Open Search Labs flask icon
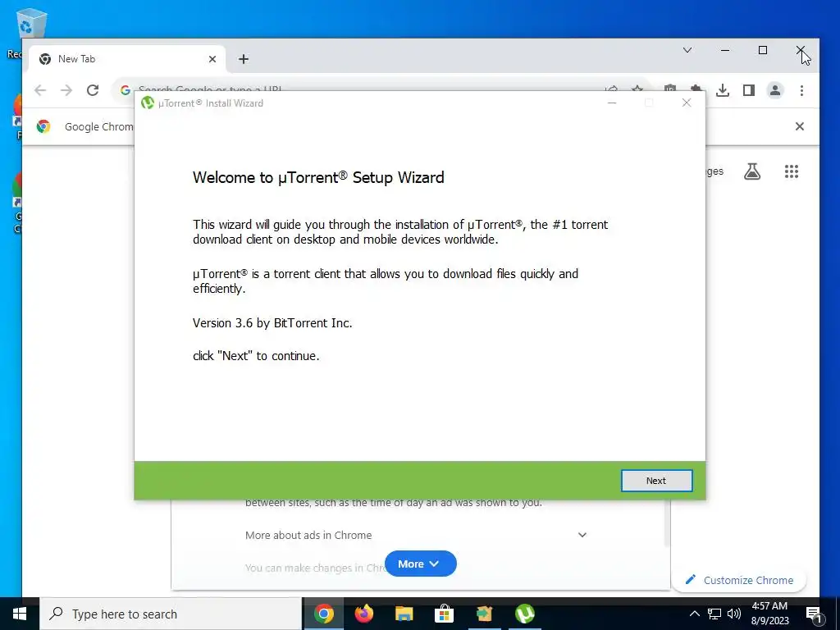Image resolution: width=840 pixels, height=630 pixels. pyautogui.click(x=752, y=171)
